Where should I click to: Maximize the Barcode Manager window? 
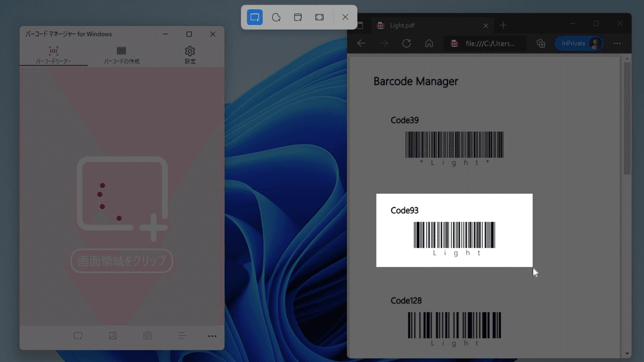[x=189, y=34]
